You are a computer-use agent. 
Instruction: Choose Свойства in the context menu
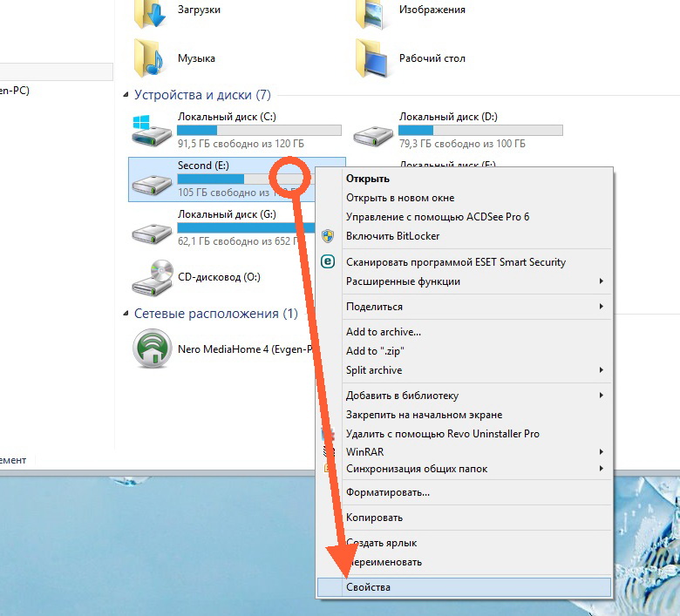coord(369,587)
